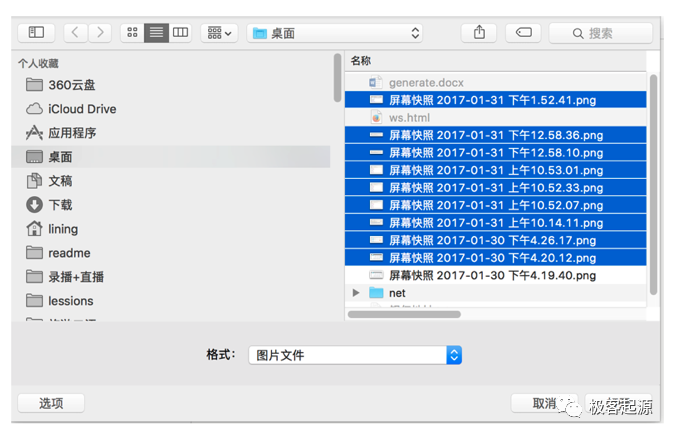
Task: Select 屏幕快照 2017-01-31 下午12.58.36.png
Action: point(495,135)
